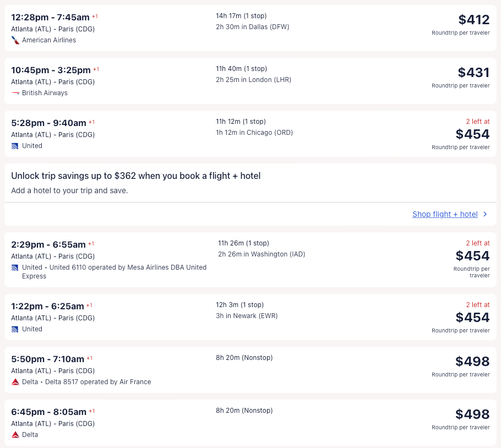The height and width of the screenshot is (448, 501).
Task: Click the 14h 17m (1 stop) duration
Action: pos(241,16)
